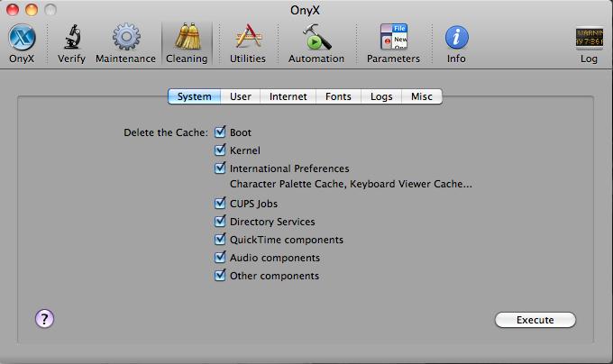
Task: Toggle the Kernel cache checkbox
Action: (220, 150)
